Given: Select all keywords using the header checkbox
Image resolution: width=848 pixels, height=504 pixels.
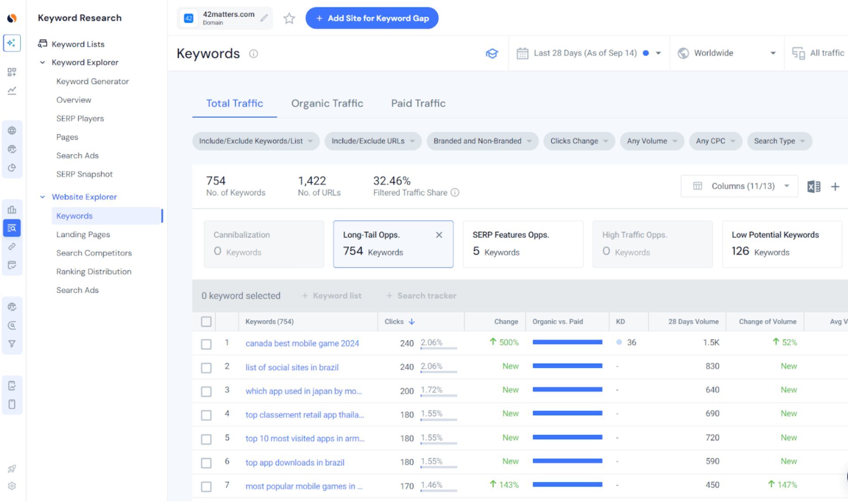Looking at the screenshot, I should pos(206,321).
